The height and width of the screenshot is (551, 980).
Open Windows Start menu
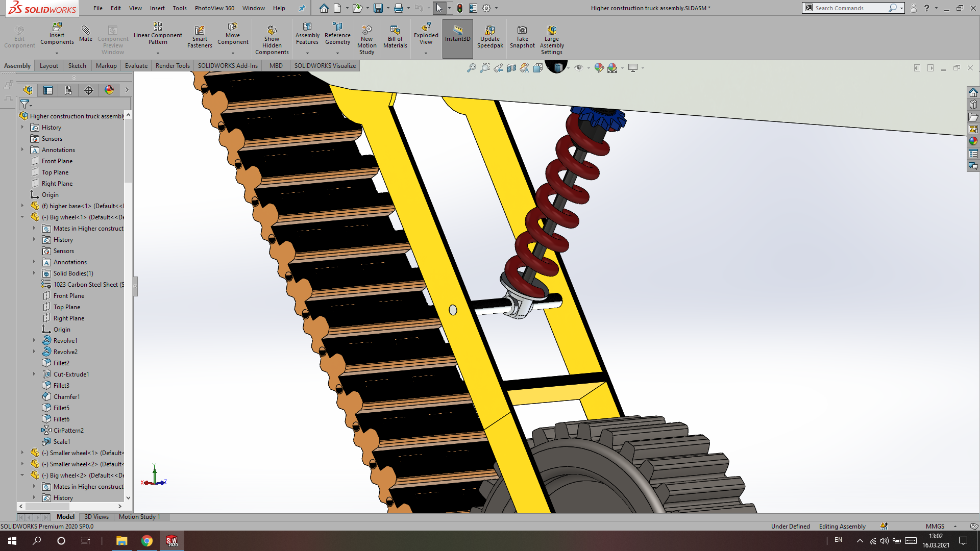pyautogui.click(x=12, y=541)
